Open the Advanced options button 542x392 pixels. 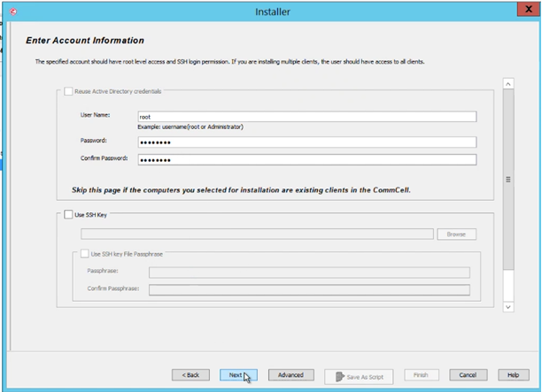point(290,374)
